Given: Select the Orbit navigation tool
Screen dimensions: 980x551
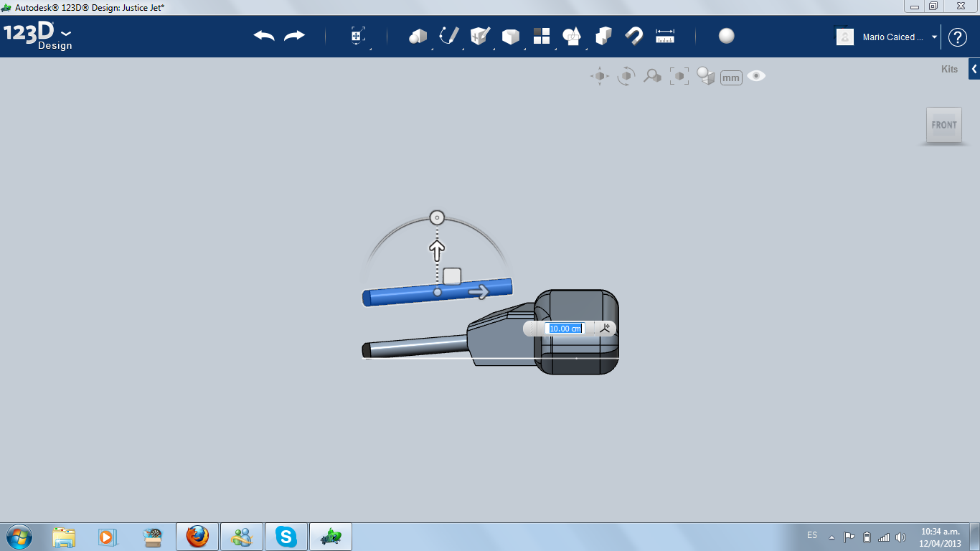Looking at the screenshot, I should tap(626, 76).
